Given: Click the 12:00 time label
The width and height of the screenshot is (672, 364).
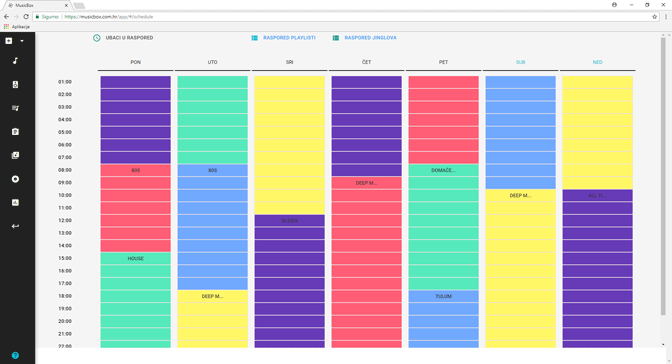Looking at the screenshot, I should (65, 220).
